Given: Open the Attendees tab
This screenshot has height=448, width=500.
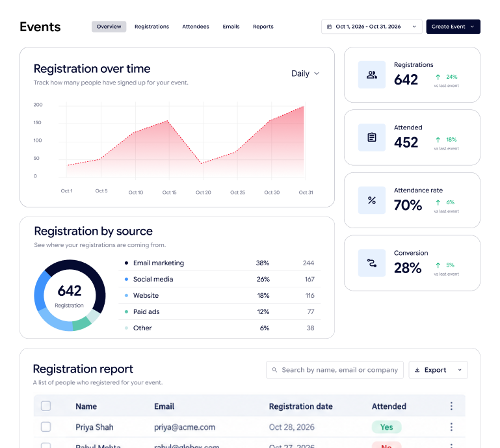Looking at the screenshot, I should click(196, 27).
